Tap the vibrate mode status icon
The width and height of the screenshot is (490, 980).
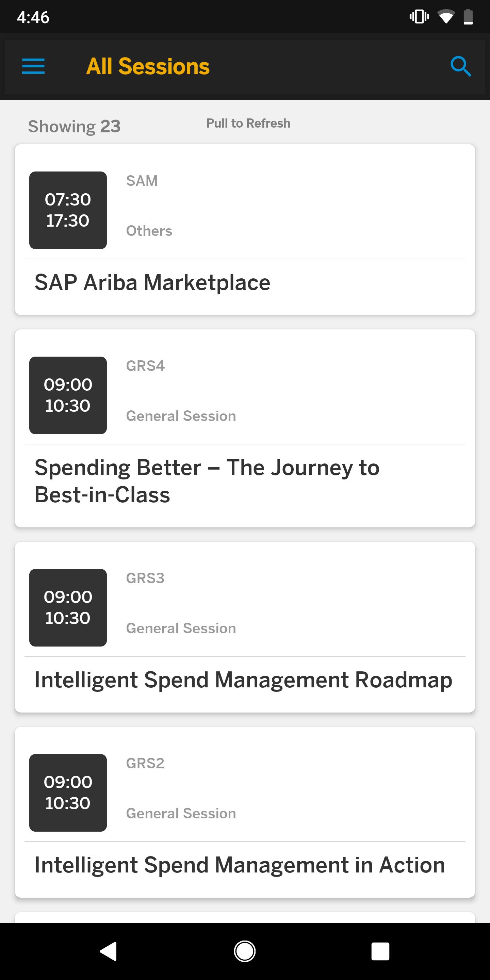[x=419, y=17]
